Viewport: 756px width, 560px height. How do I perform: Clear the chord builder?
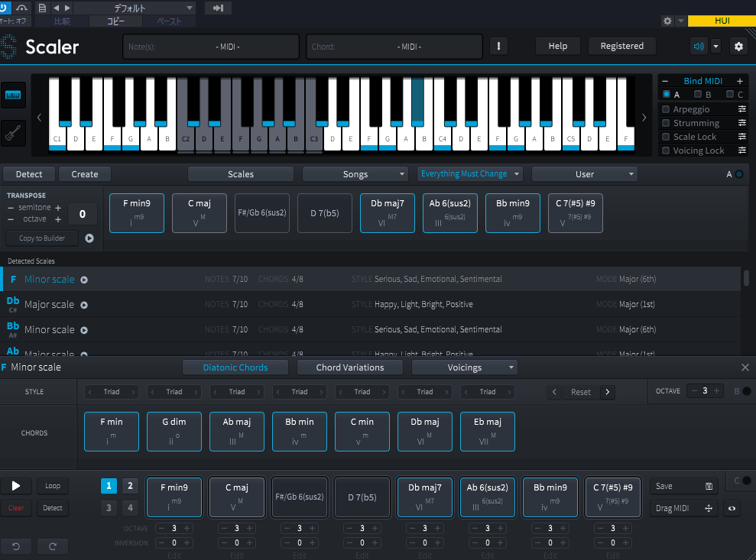[16, 508]
